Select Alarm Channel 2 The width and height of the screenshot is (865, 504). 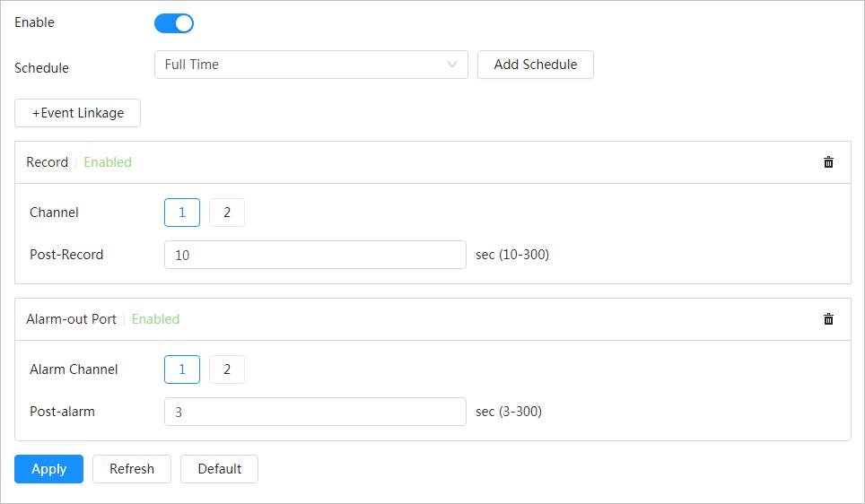point(227,369)
